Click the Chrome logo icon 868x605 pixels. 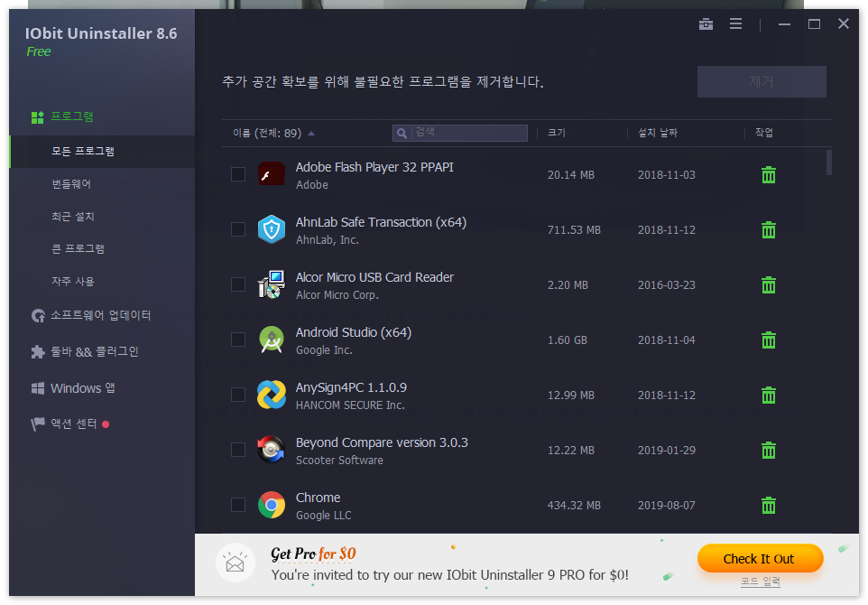click(272, 505)
